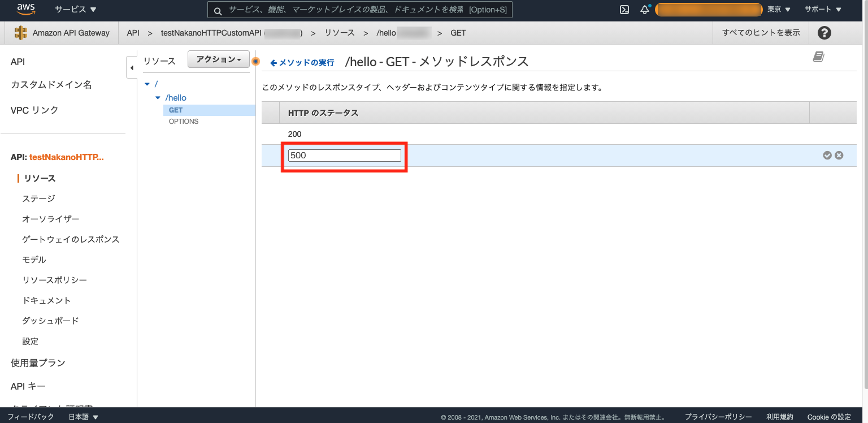Open the redacted account name menu

709,10
